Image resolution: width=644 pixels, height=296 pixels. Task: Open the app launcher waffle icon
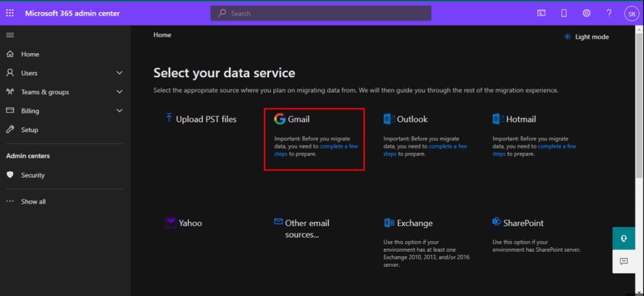(10, 13)
